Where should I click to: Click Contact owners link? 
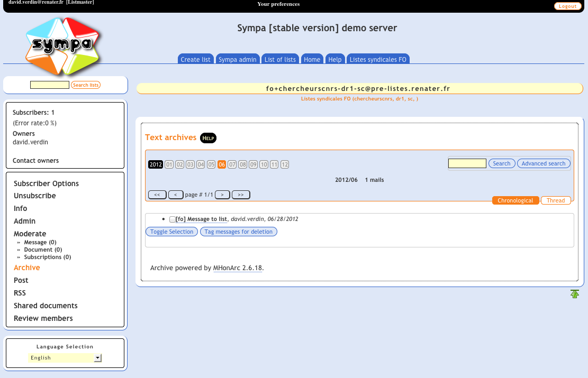pos(35,161)
